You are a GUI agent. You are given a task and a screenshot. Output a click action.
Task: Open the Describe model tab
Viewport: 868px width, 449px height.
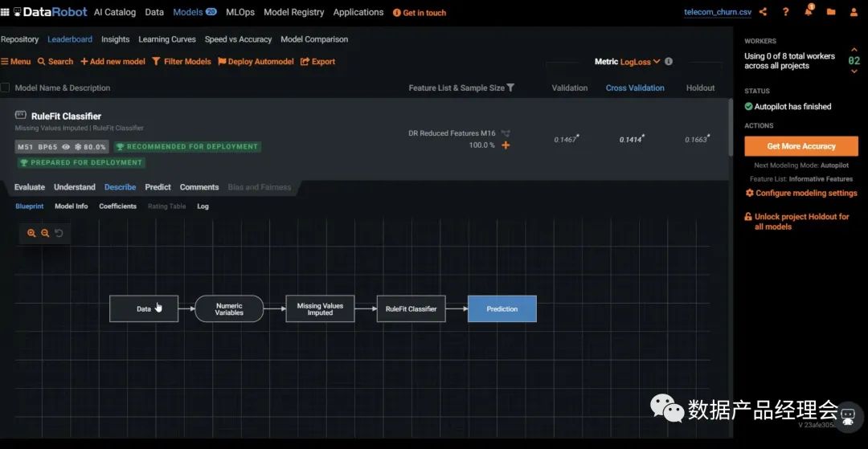coord(120,187)
